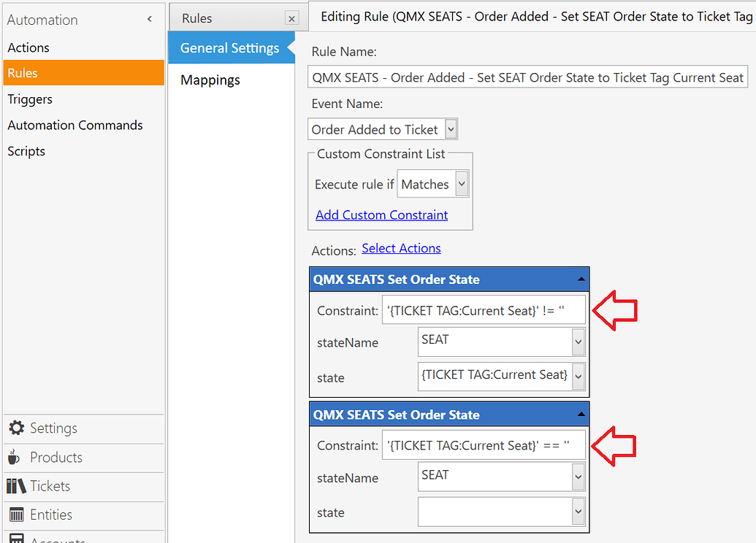
Task: Open the Event Name dropdown
Action: pyautogui.click(x=451, y=128)
